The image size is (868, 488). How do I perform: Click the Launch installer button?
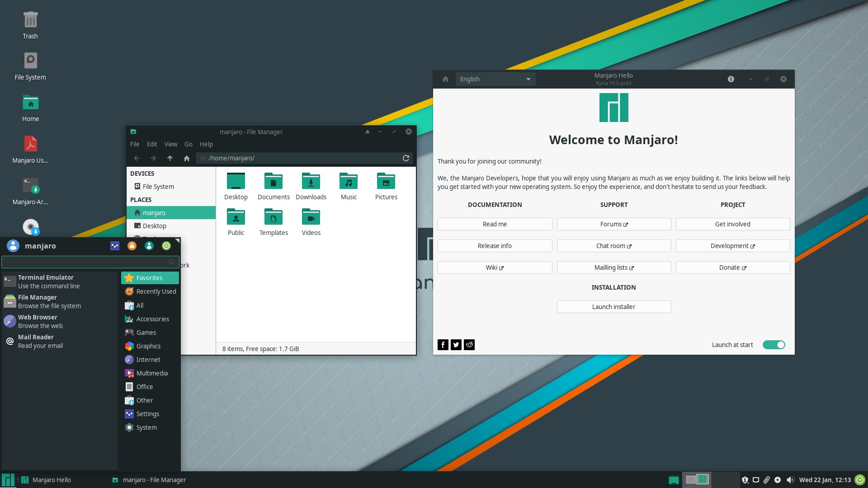[613, 306]
